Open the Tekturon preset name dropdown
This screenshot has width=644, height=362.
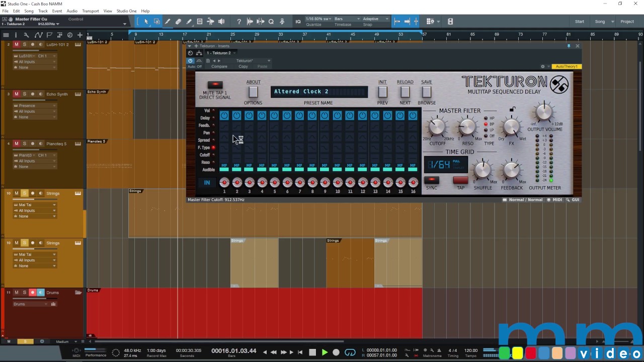pyautogui.click(x=254, y=61)
